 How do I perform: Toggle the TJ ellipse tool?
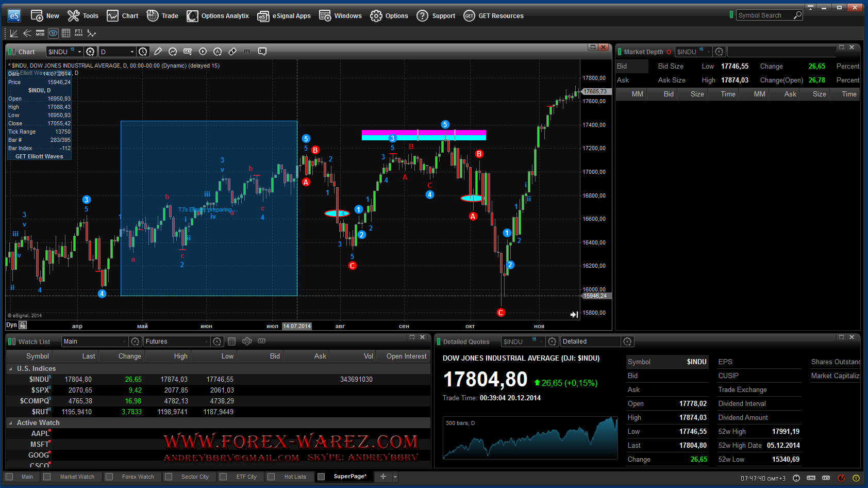pyautogui.click(x=53, y=33)
